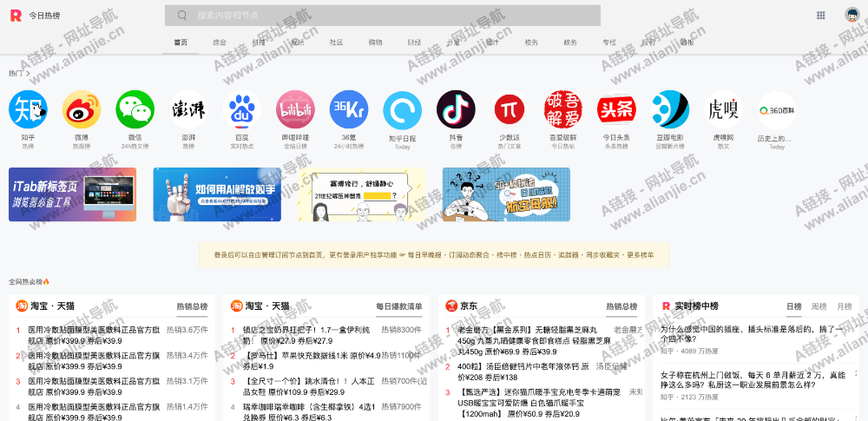Click the 京东 card logo icon
Screen dimensions: 868x421
tap(451, 306)
